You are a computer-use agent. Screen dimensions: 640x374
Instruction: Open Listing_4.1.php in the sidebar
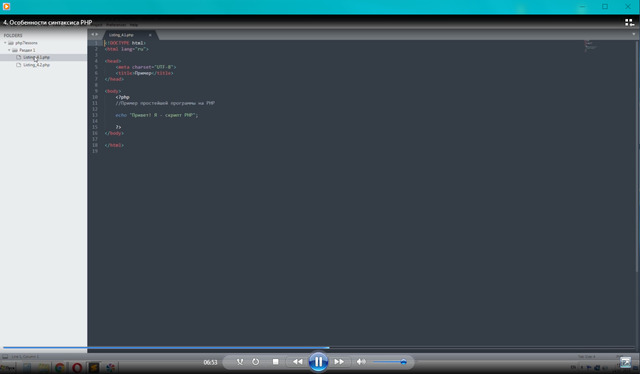36,57
